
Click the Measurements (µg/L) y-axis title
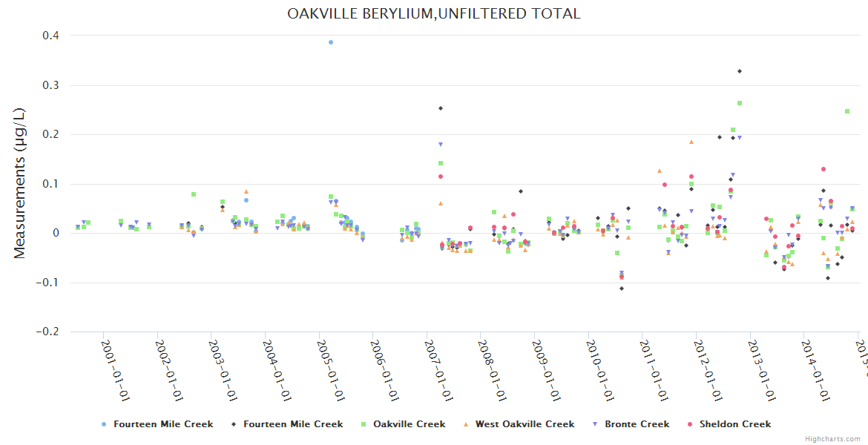click(x=20, y=182)
